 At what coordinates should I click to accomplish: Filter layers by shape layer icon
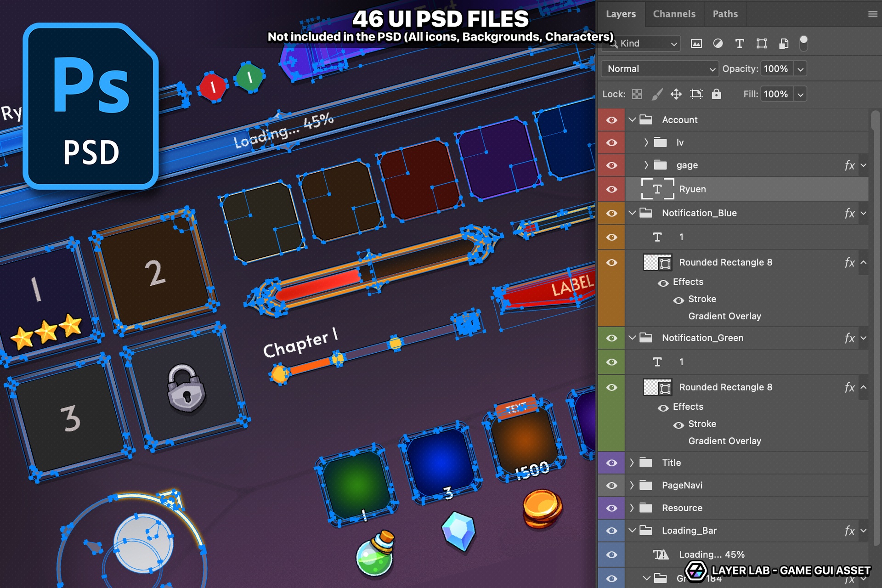click(x=761, y=44)
